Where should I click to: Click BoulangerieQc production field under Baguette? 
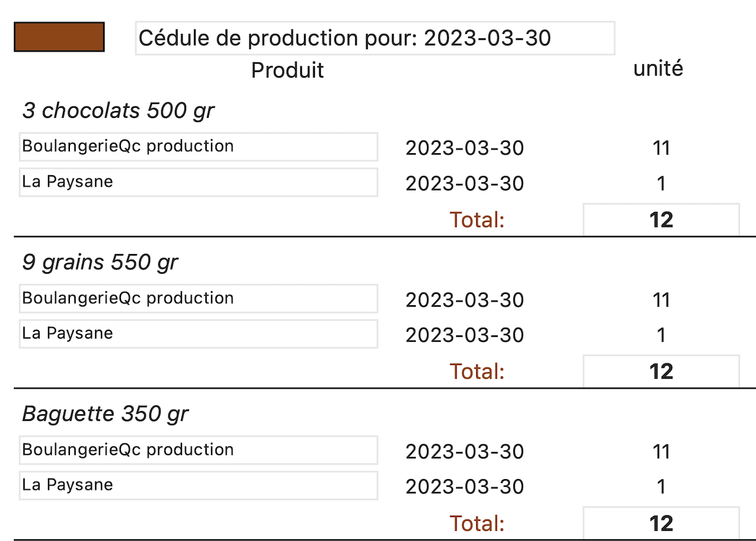click(198, 450)
